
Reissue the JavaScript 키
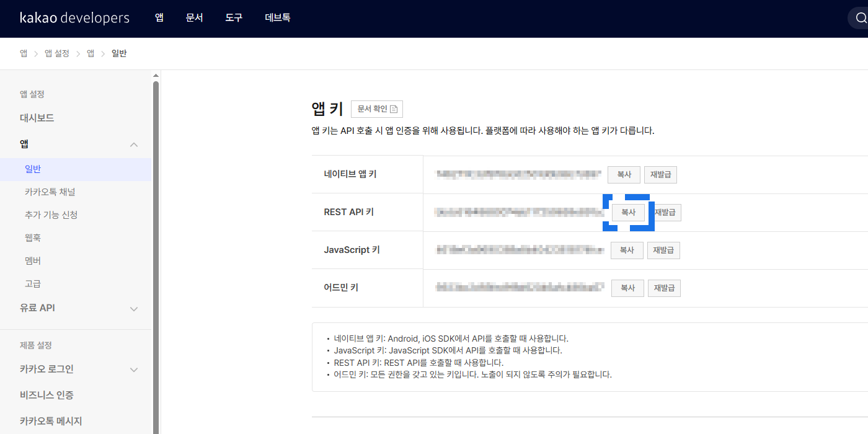[x=664, y=250]
